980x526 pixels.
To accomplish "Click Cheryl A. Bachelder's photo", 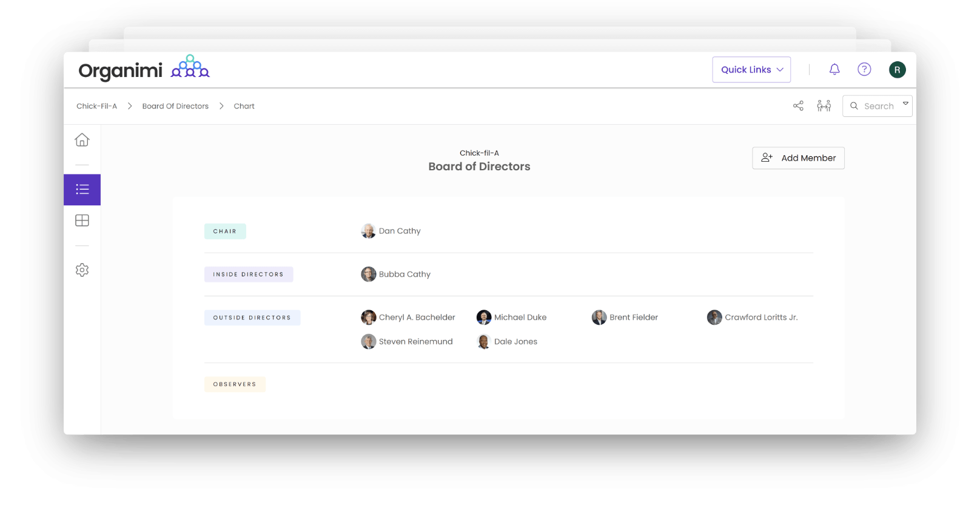I will pos(368,318).
